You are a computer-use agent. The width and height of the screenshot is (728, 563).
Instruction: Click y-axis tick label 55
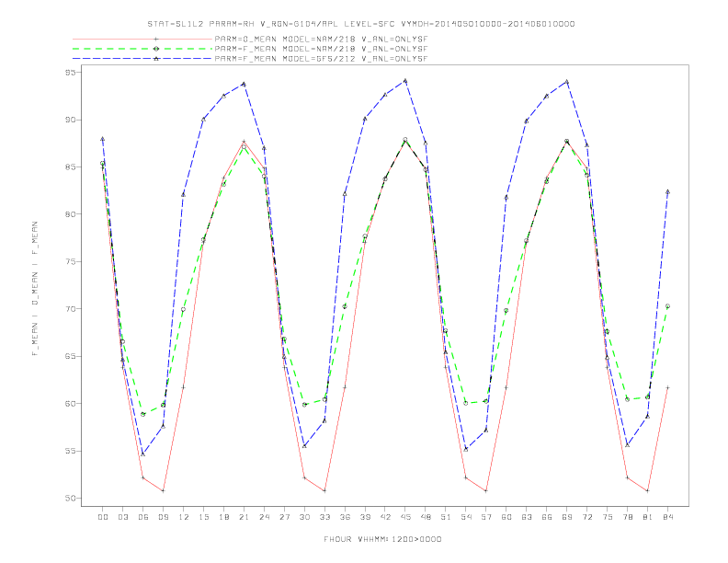[x=70, y=451]
